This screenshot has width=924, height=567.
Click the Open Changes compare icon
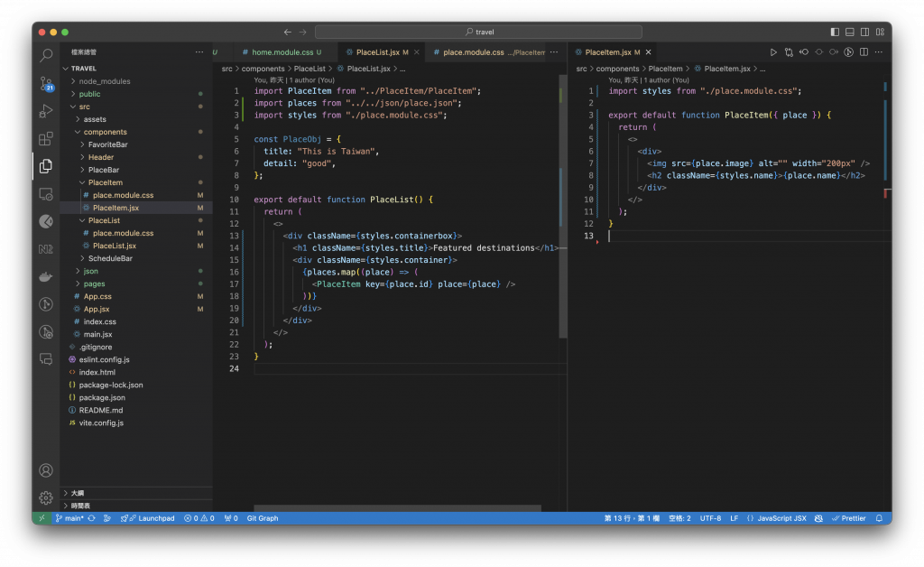click(x=789, y=52)
